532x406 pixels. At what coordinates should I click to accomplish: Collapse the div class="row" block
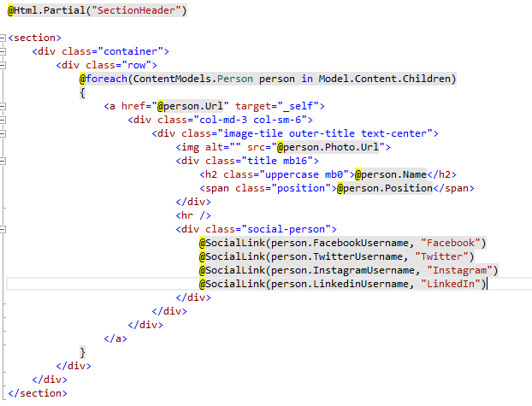click(3, 65)
